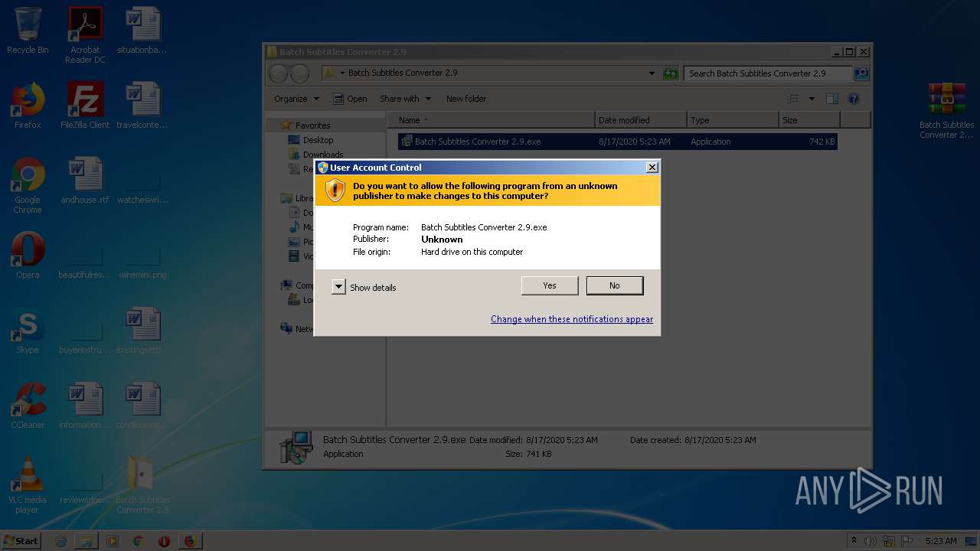Open the Share with dropdown
This screenshot has width=980, height=551.
coord(405,99)
